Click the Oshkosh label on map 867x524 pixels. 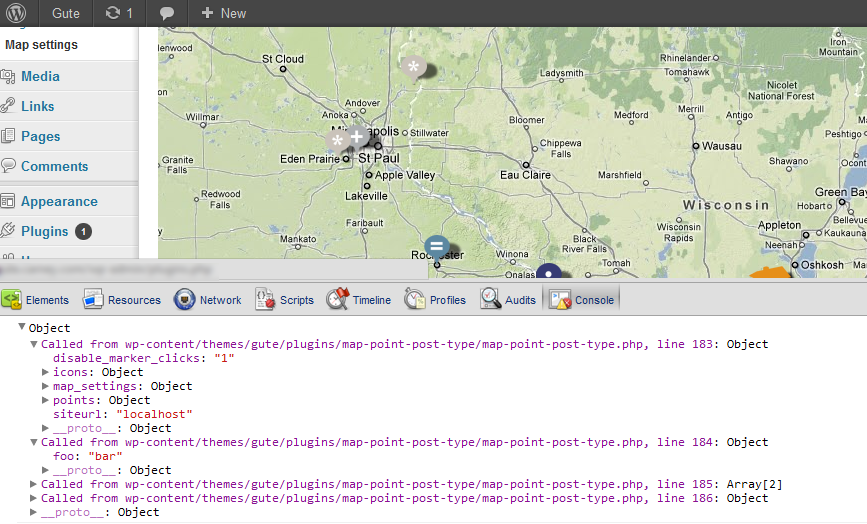[822, 265]
